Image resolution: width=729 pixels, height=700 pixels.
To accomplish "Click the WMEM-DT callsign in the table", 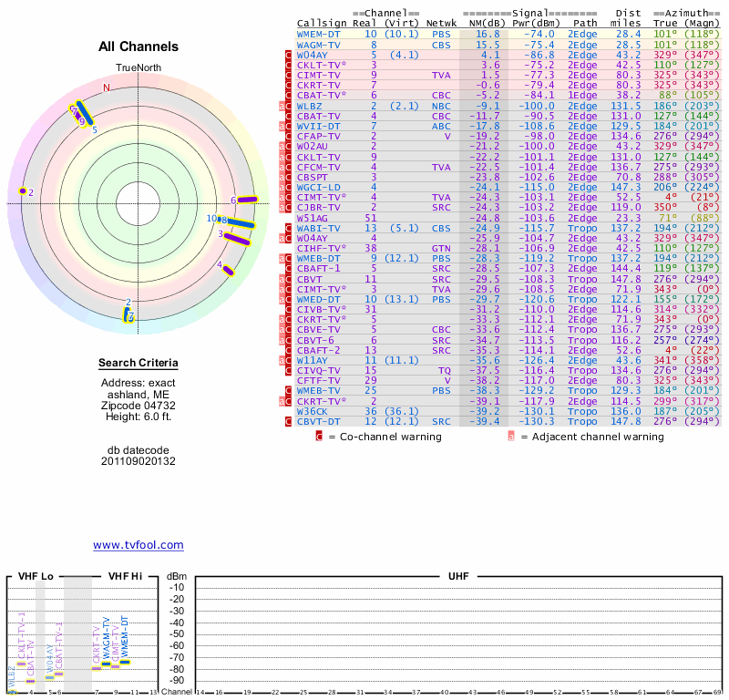I will [318, 34].
